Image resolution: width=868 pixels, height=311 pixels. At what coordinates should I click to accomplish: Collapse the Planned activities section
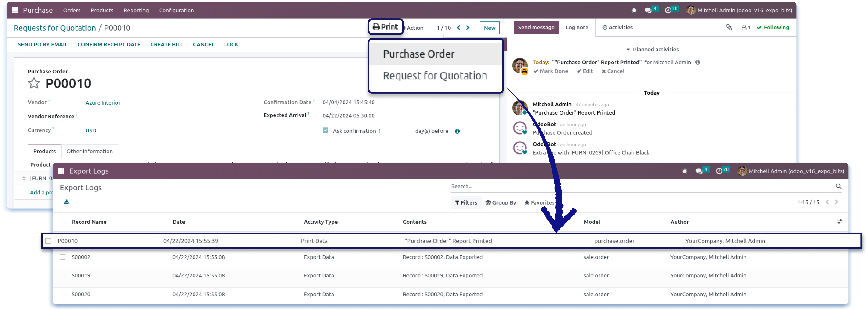pos(652,49)
